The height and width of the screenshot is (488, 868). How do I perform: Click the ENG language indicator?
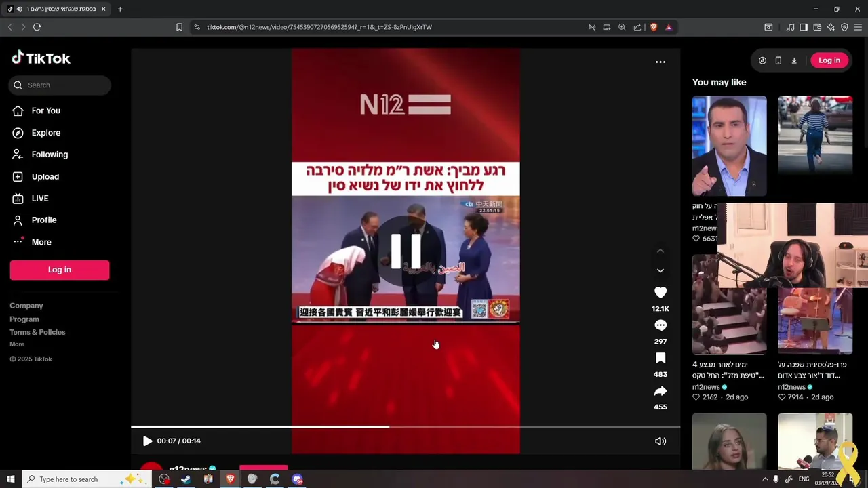pyautogui.click(x=804, y=479)
